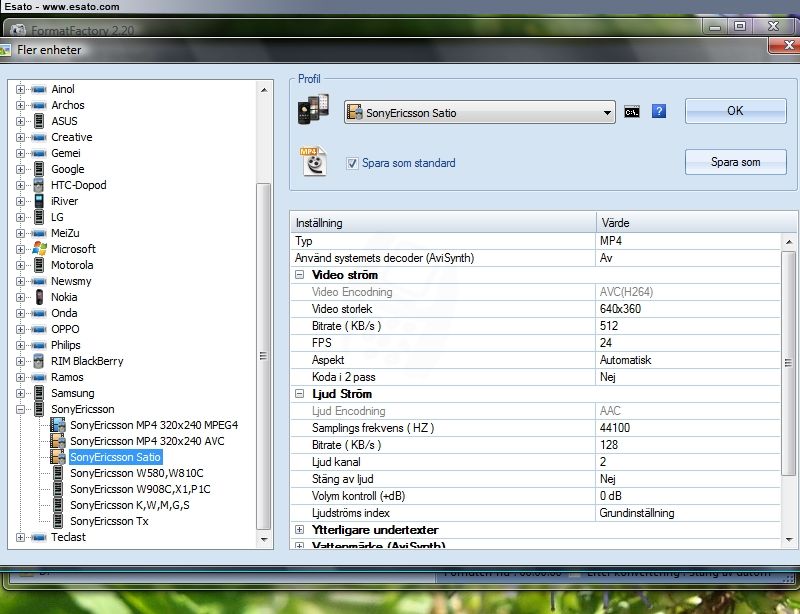Select SonyEricsson MP4 320x240 AVC profile
The image size is (800, 614).
[x=147, y=441]
